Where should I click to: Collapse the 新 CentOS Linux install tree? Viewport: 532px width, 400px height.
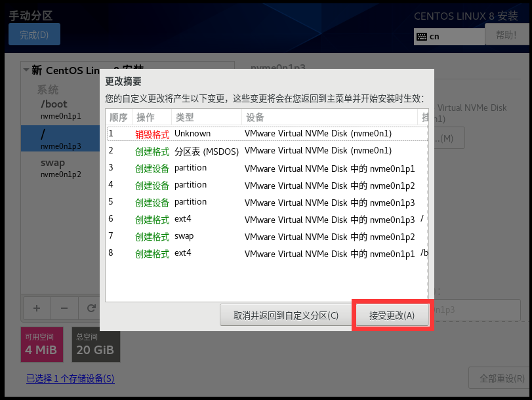pyautogui.click(x=26, y=70)
